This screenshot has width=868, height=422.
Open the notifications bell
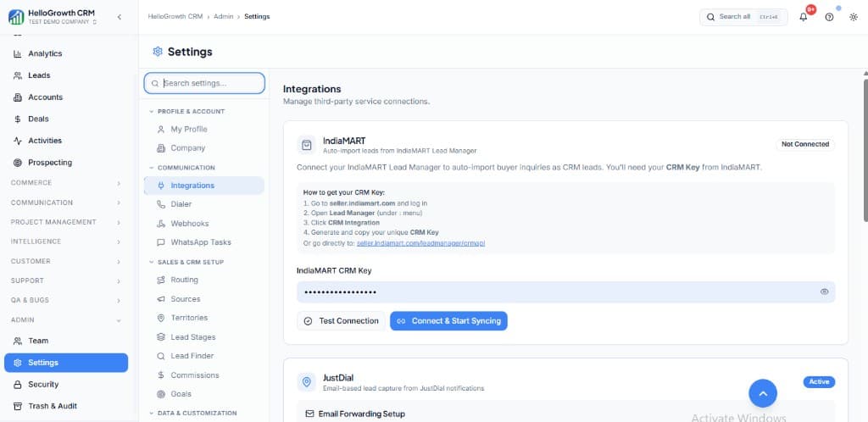point(804,17)
